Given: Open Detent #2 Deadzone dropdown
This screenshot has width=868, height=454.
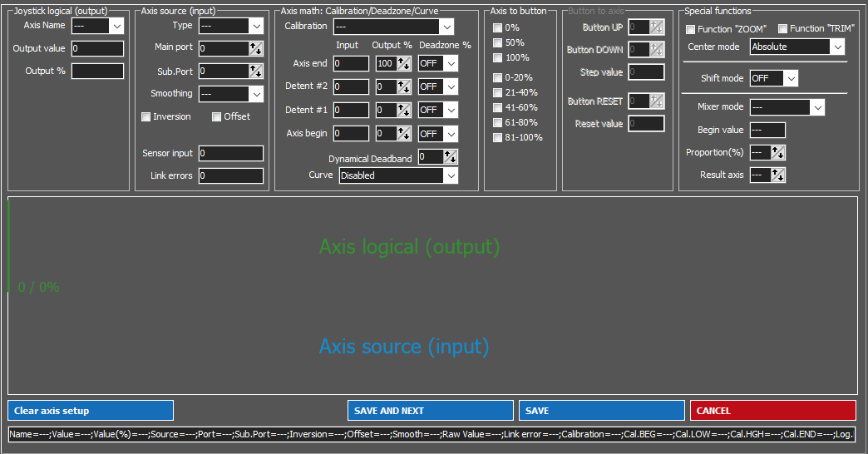Looking at the screenshot, I should coord(438,87).
